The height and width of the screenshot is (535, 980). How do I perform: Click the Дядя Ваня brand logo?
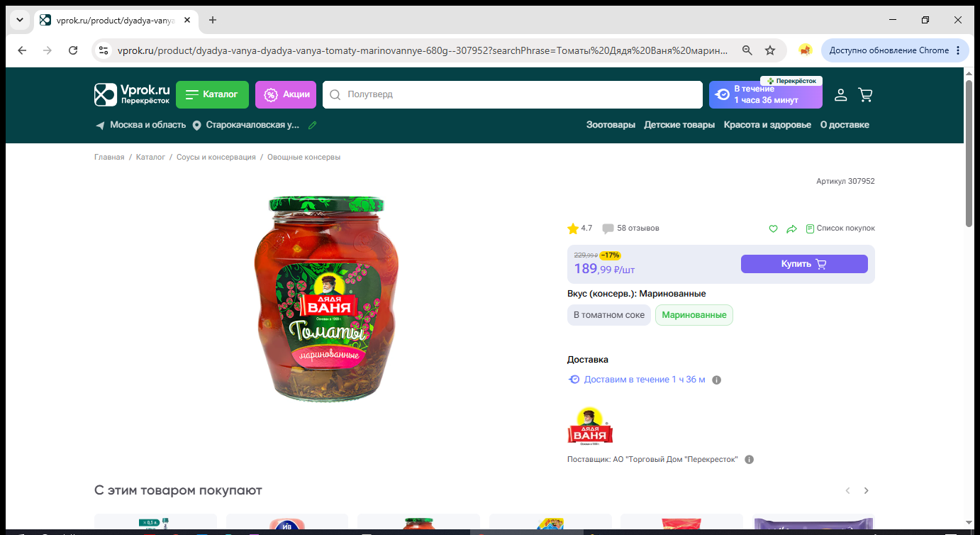coord(590,426)
